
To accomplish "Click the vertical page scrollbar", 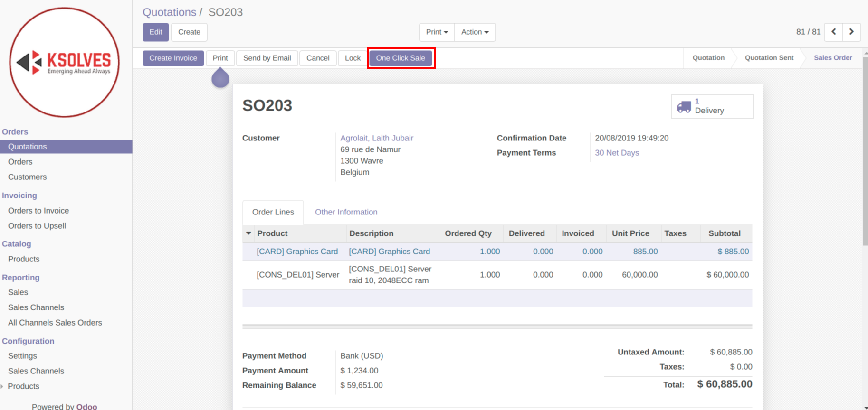I will [865, 152].
